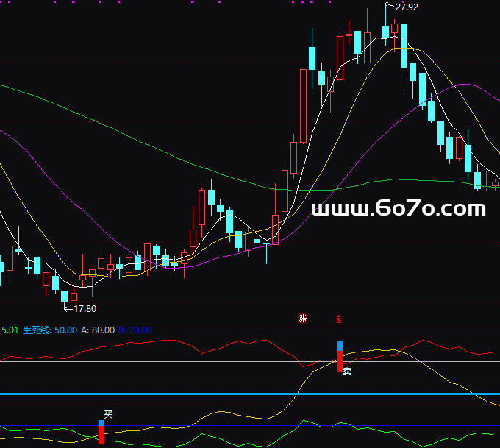Image resolution: width=500 pixels, height=448 pixels.
Task: Click the arrow beside the 17.80 low
Action: pyautogui.click(x=68, y=309)
